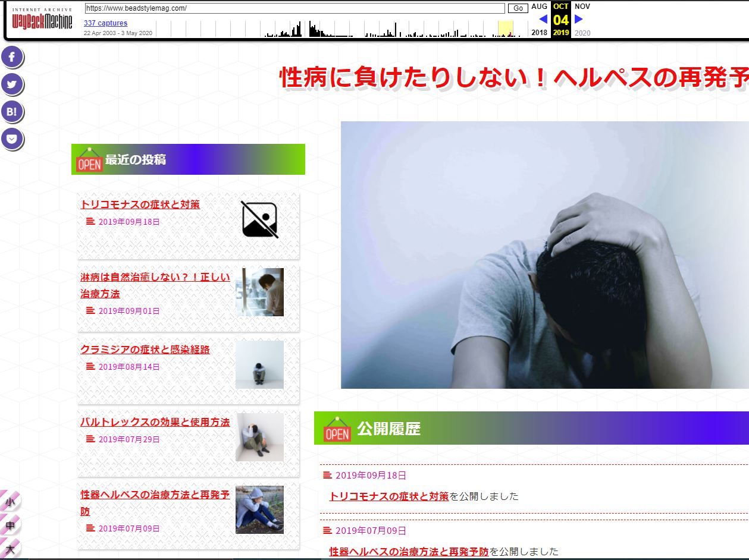Select the 2018 year in timeline
The width and height of the screenshot is (749, 560).
540,33
